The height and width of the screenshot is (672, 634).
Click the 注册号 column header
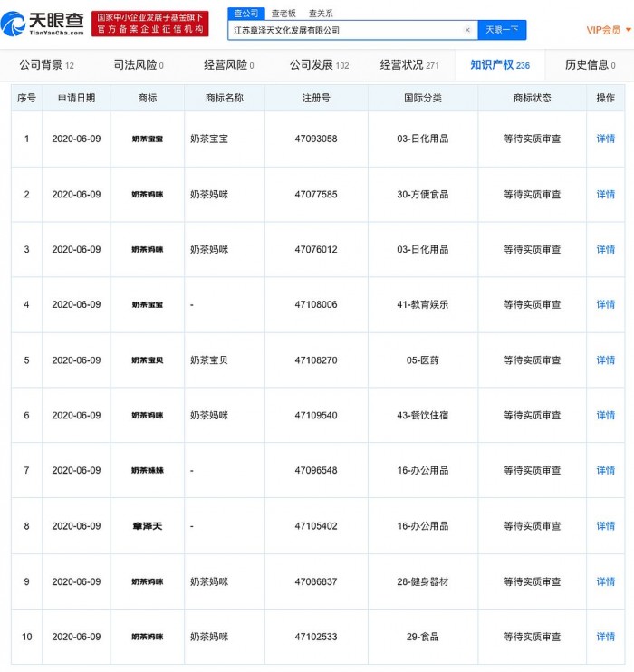click(x=316, y=98)
